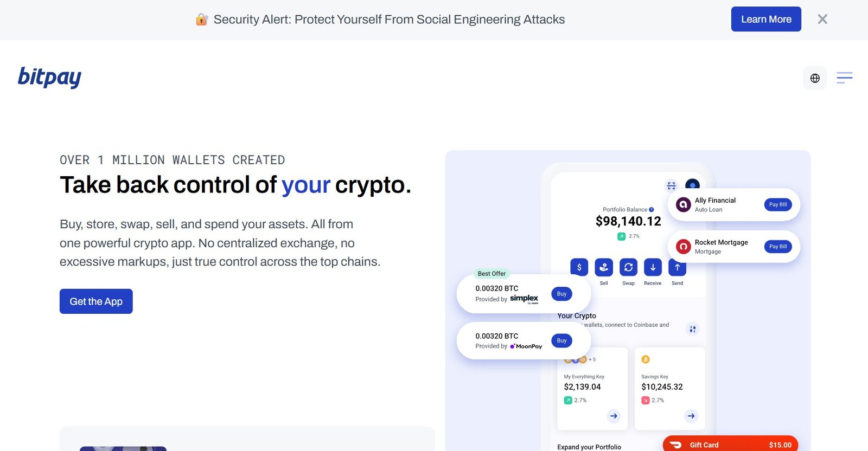Screen dimensions: 868x451
Task: Click the Your Crypto filter settings icon
Action: coord(692,329)
